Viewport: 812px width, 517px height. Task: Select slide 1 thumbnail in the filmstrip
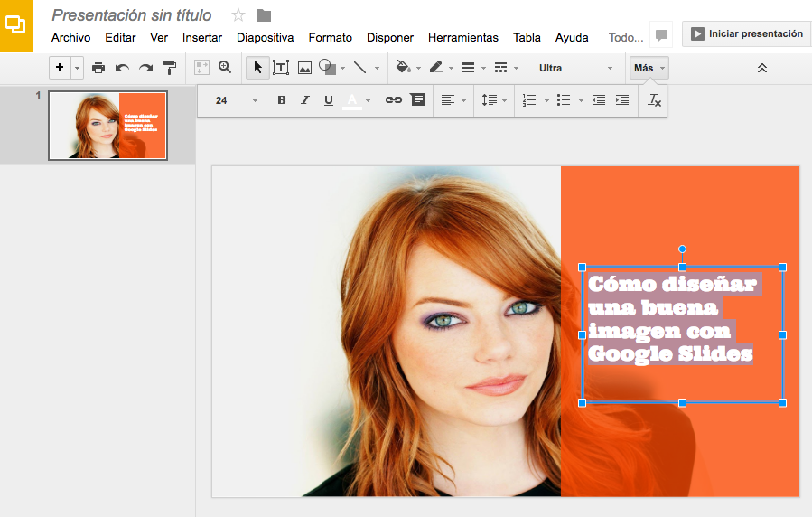[x=107, y=125]
